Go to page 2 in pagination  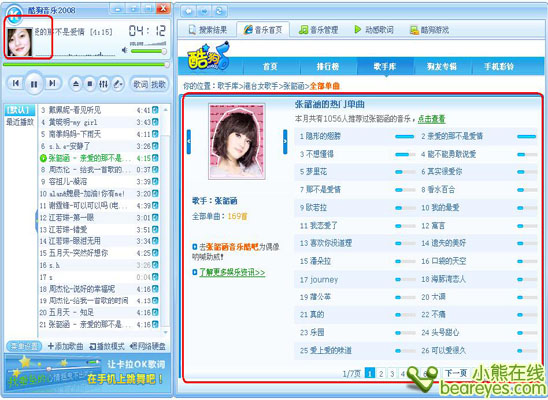(x=381, y=373)
